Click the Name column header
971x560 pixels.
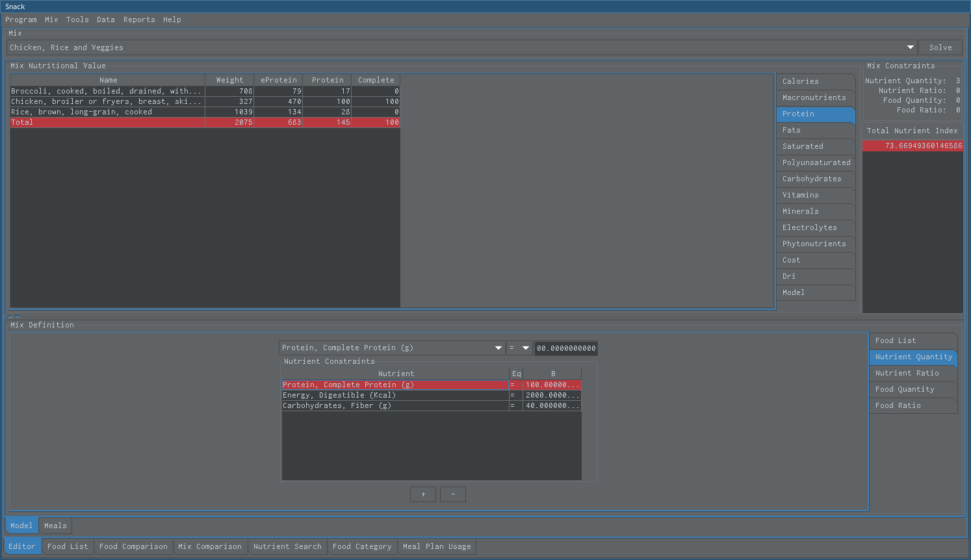tap(108, 80)
